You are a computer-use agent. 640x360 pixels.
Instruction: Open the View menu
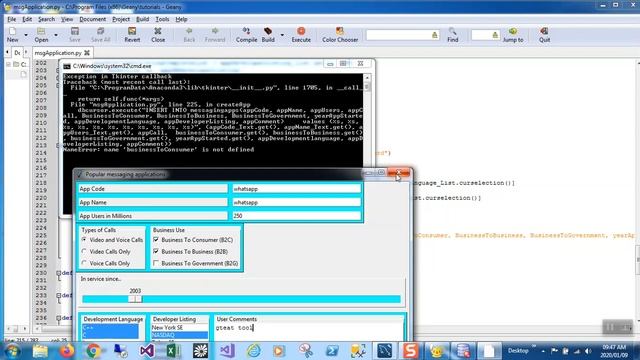[67, 19]
